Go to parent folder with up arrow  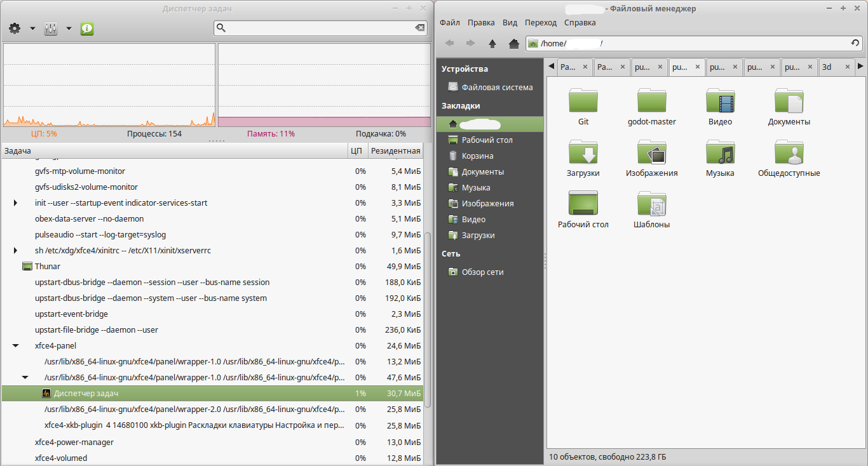click(x=492, y=43)
